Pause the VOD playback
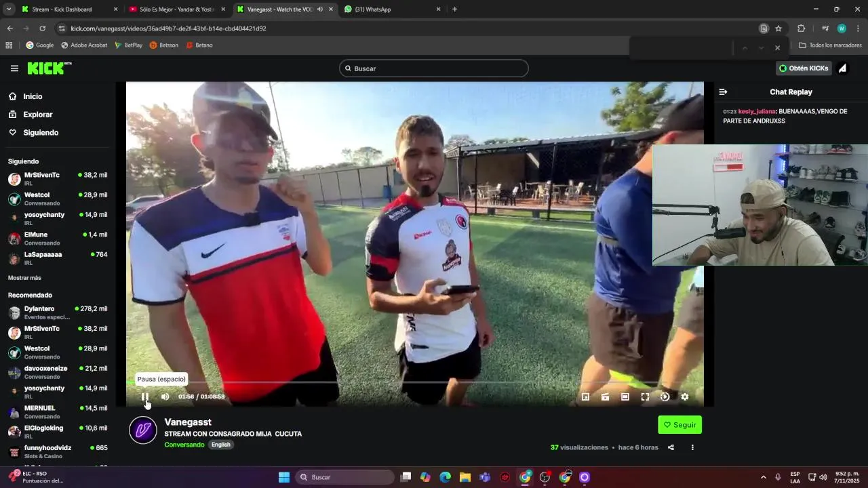This screenshot has height=488, width=868. (144, 397)
